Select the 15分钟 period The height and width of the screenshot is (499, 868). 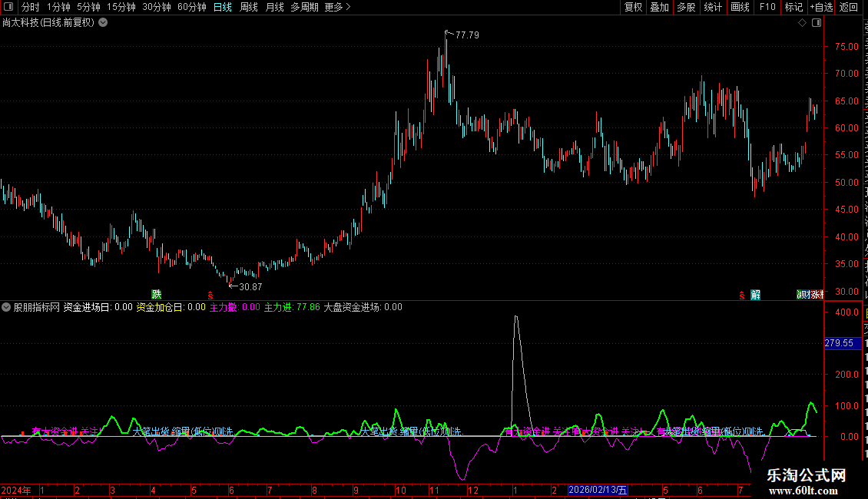coord(121,7)
